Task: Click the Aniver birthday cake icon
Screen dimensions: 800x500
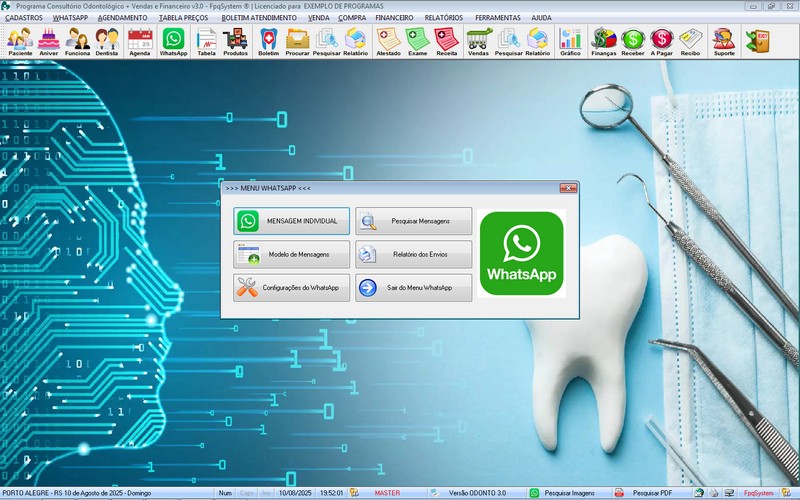Action: (49, 41)
